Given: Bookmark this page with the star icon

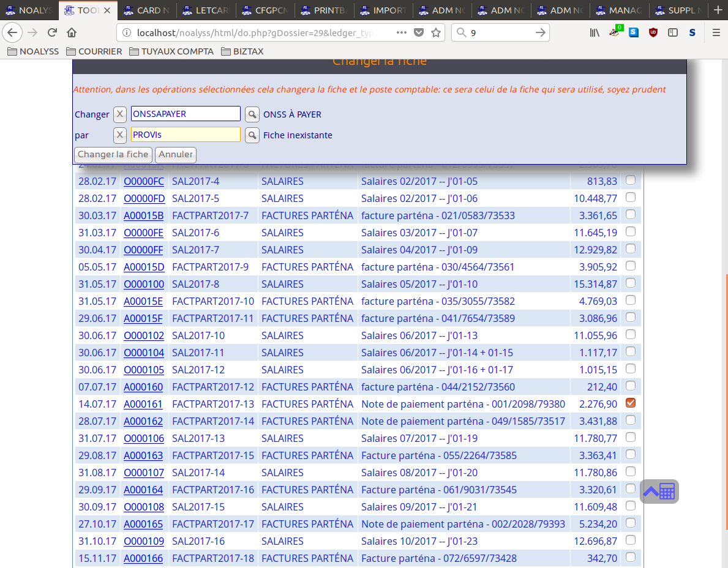Looking at the screenshot, I should pos(436,33).
